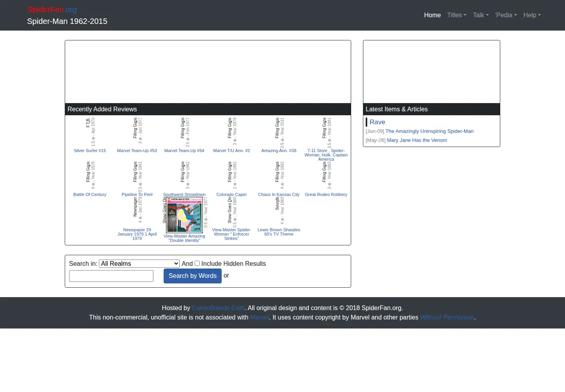
Task: Expand the Help dropdown menu
Action: click(532, 15)
